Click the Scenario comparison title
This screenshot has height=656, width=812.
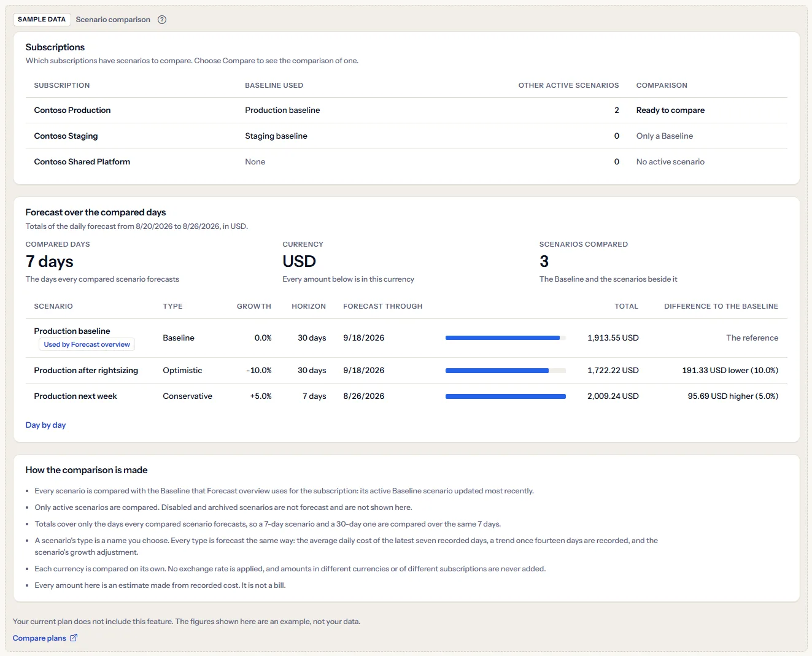(113, 20)
